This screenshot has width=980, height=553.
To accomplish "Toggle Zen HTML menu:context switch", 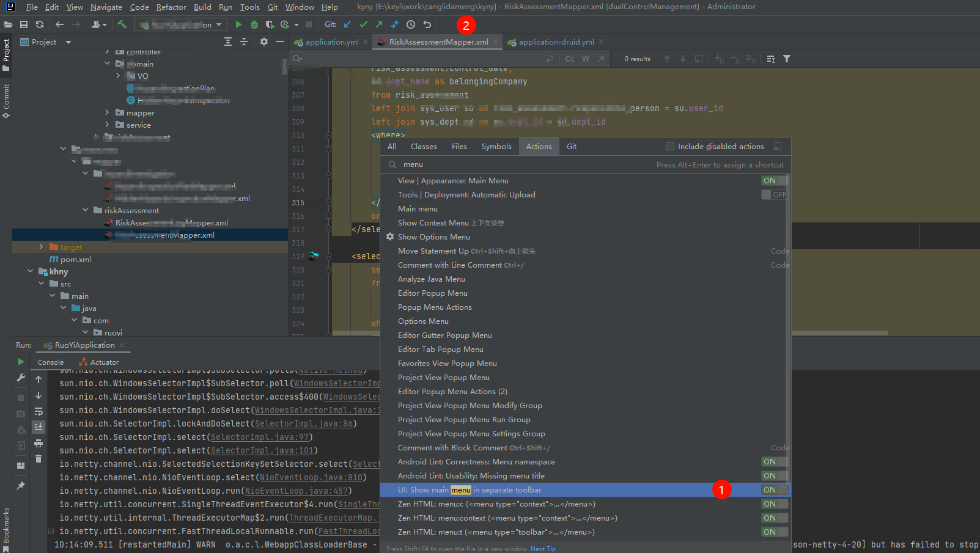I will pyautogui.click(x=775, y=518).
